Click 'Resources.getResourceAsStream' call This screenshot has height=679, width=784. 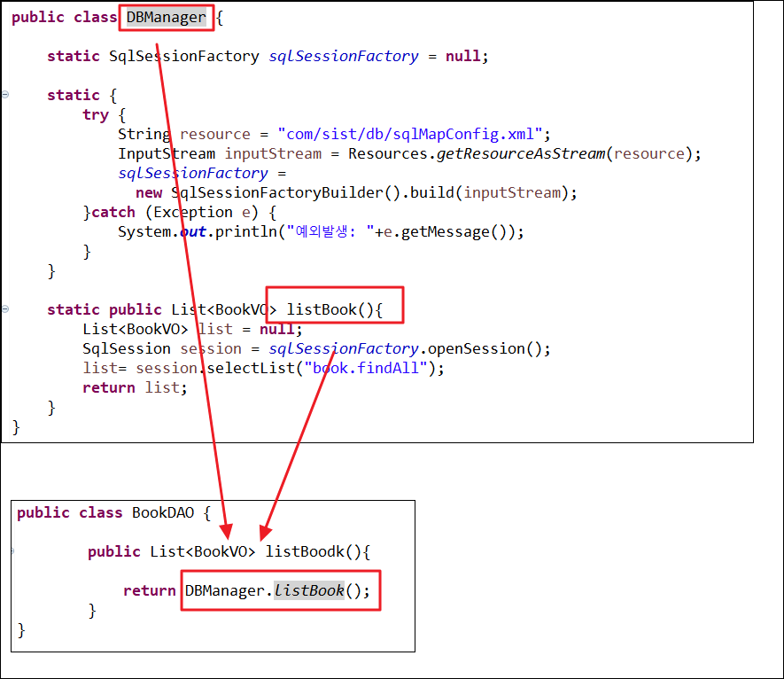point(477,153)
